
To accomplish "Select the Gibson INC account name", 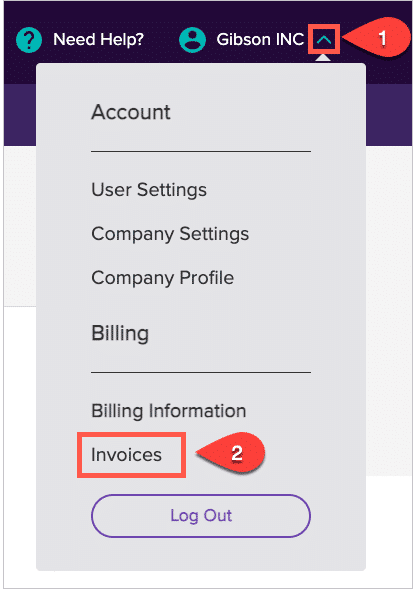I will coord(260,39).
